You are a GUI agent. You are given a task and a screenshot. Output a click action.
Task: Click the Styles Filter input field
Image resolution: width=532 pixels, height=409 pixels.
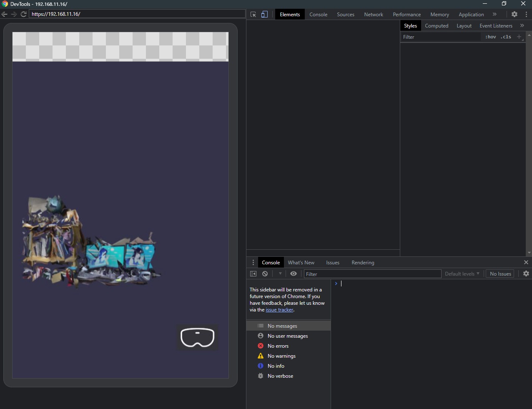441,37
